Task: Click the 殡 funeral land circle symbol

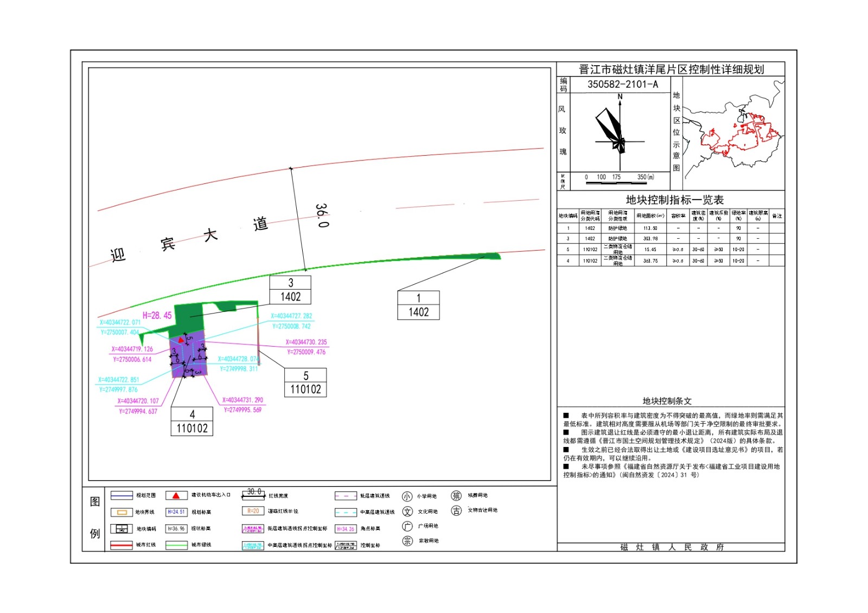Action: 456,496
